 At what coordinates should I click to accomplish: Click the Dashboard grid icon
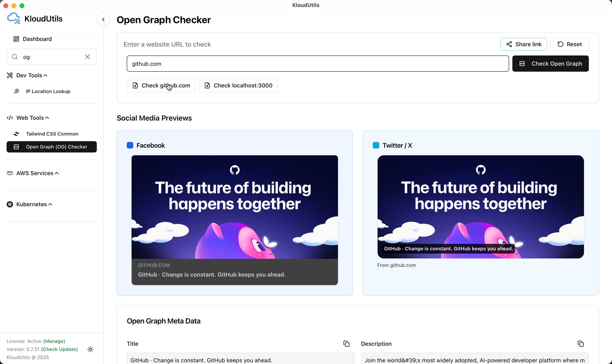pos(16,39)
